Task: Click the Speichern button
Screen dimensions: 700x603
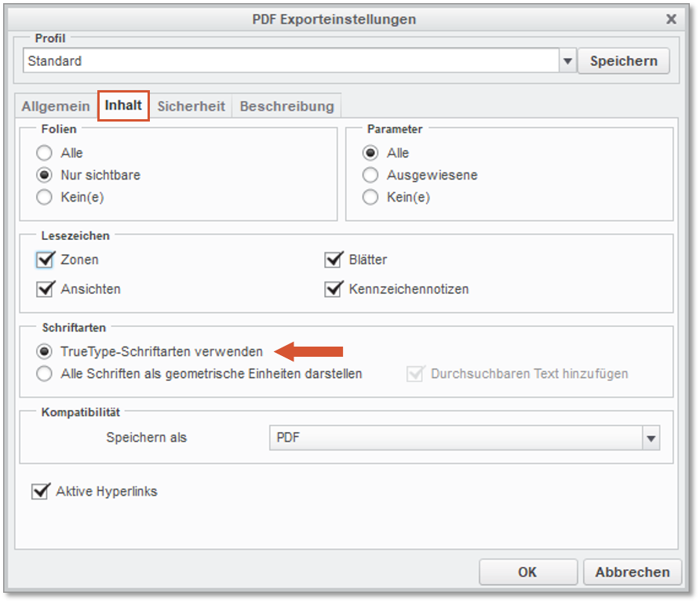Action: pyautogui.click(x=624, y=61)
